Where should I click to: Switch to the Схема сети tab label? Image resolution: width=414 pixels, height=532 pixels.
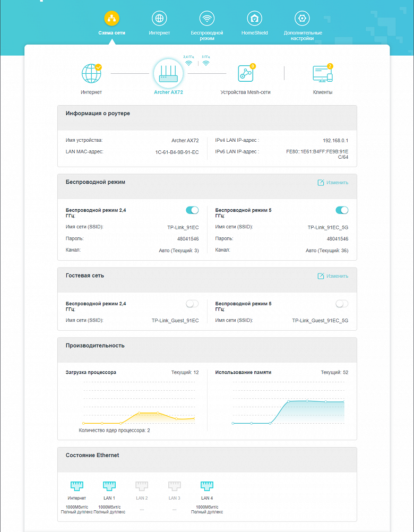click(111, 33)
